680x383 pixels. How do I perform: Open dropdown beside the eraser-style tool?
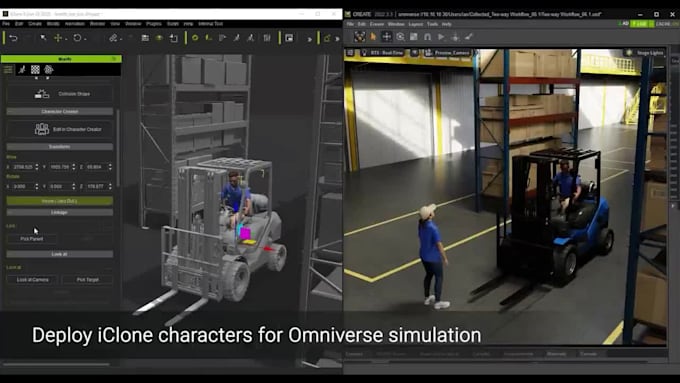pos(121,39)
